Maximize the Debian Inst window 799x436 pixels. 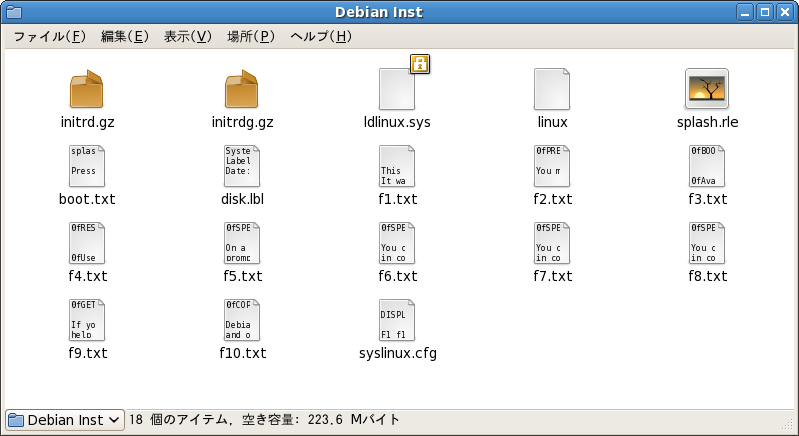coord(765,12)
